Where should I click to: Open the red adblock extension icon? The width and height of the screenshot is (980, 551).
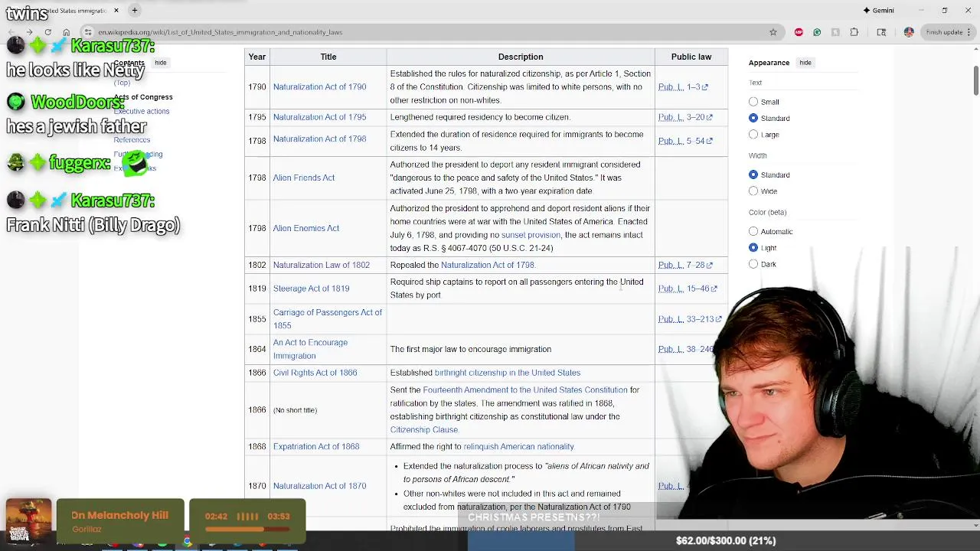(x=799, y=32)
